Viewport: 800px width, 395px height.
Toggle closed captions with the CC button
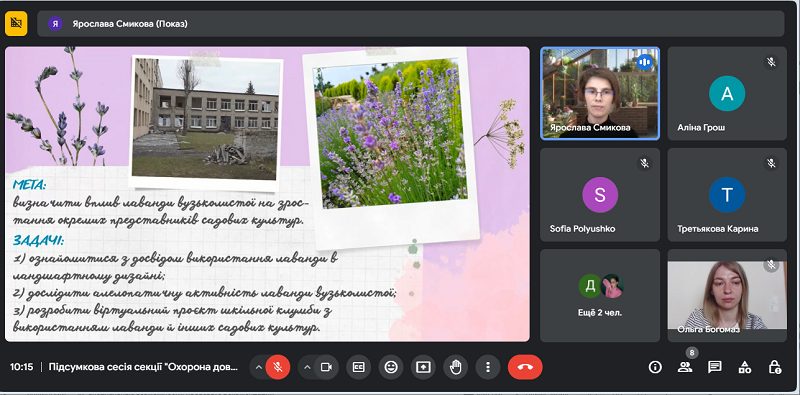pyautogui.click(x=359, y=367)
